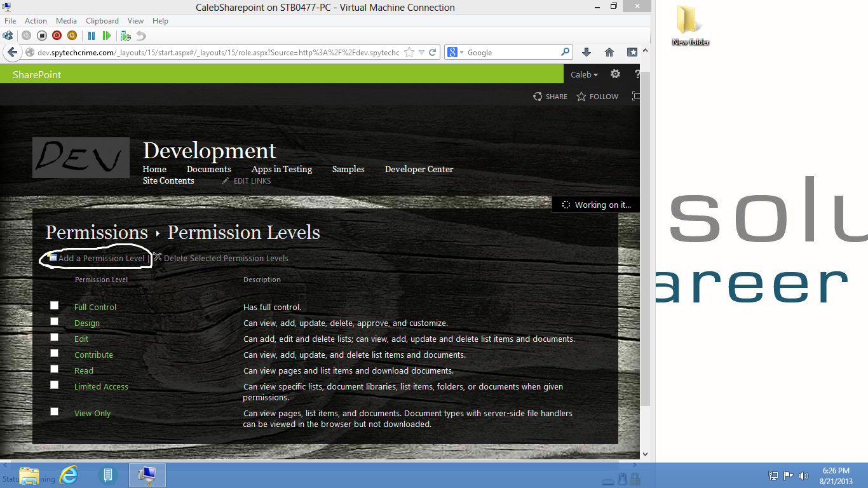Go to the Documents navigation link
868x488 pixels.
(x=208, y=169)
